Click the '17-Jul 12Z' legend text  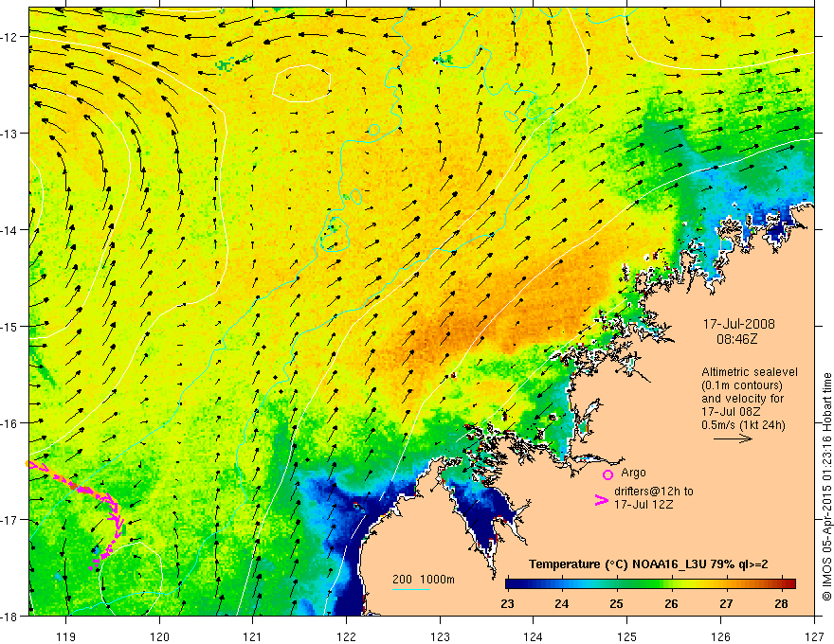644,504
